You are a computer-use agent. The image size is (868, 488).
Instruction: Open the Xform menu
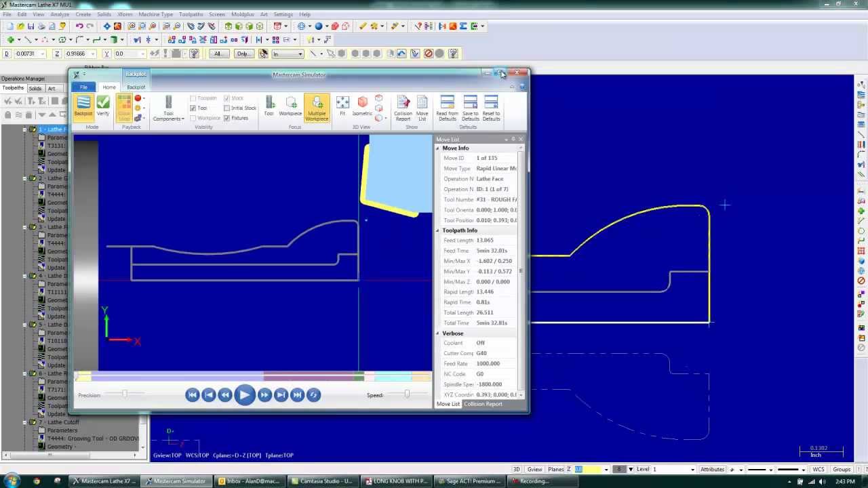125,14
